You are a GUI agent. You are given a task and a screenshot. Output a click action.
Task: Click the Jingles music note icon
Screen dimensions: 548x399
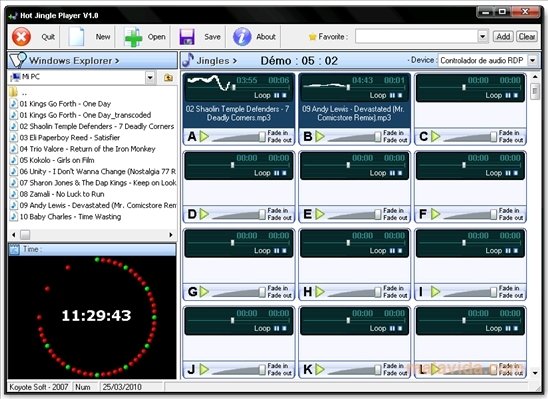pyautogui.click(x=188, y=60)
